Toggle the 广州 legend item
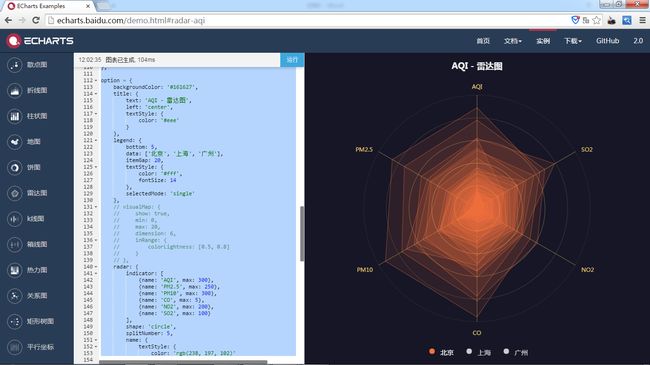 click(516, 352)
